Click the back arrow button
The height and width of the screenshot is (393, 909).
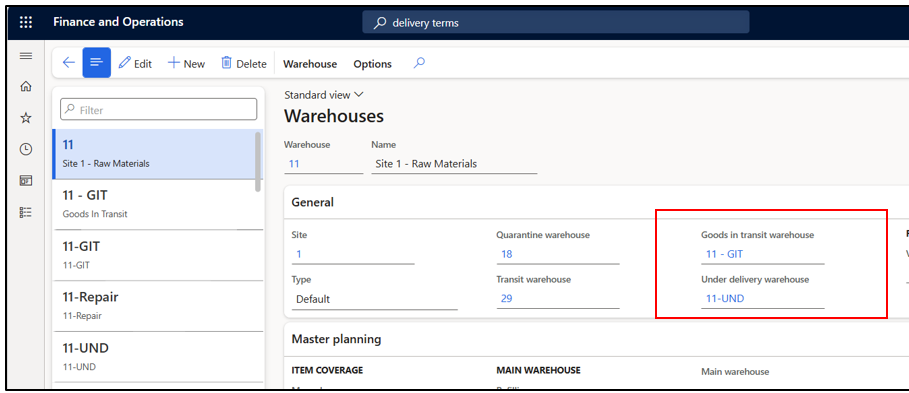[x=68, y=63]
